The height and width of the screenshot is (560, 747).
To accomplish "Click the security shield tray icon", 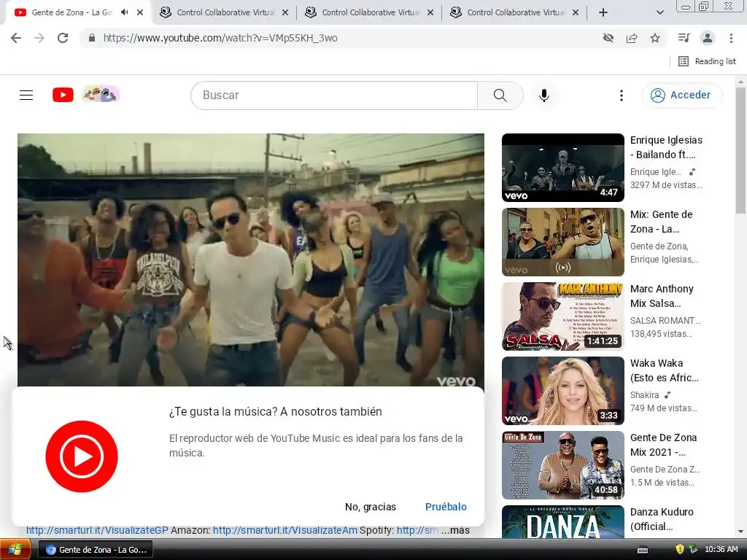I will pos(680,550).
